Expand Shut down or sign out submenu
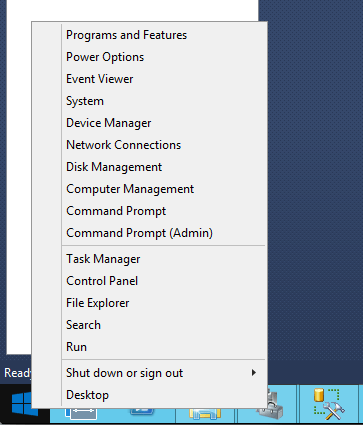Screen dimensions: 363x425 click(124, 373)
